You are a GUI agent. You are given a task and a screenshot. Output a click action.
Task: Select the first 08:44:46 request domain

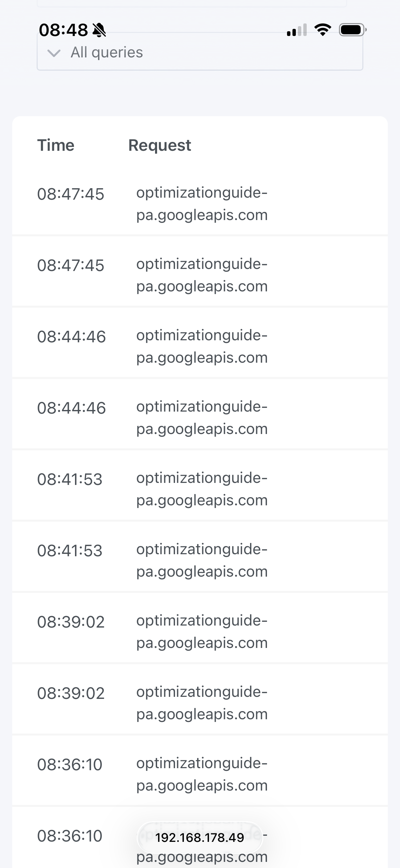[202, 346]
